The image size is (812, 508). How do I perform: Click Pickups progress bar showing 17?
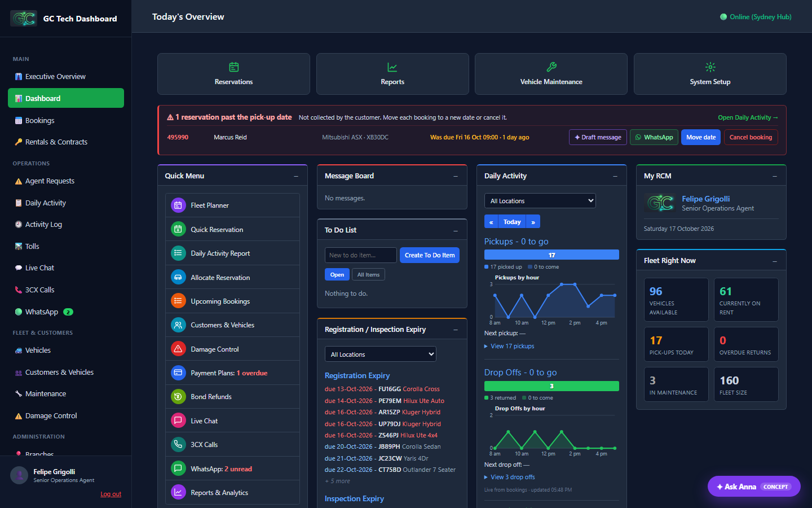551,255
